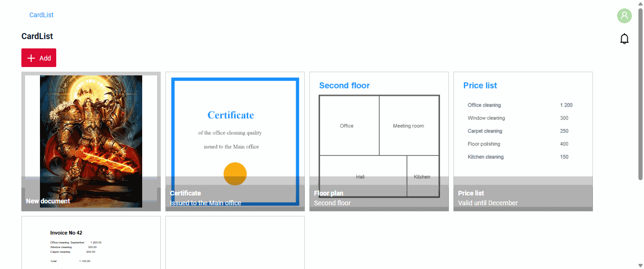Screen dimensions: 644x269
Task: Open the floor plan drawing card
Action: point(379,141)
